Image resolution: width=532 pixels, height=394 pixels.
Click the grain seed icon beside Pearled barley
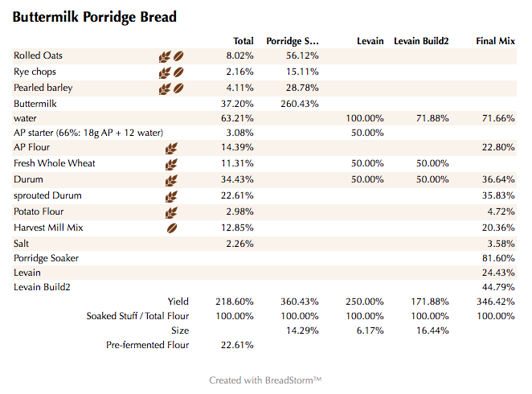pyautogui.click(x=179, y=88)
